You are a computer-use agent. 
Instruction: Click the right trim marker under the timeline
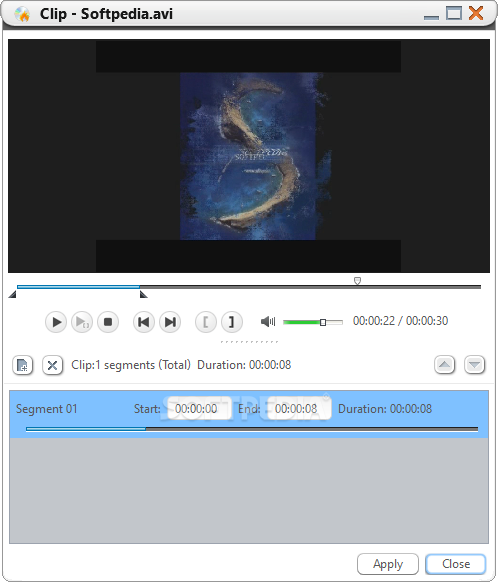(x=144, y=295)
